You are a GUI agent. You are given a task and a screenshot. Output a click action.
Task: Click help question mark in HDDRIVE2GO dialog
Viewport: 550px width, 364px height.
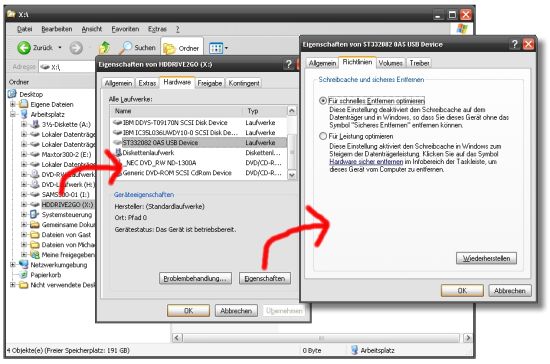tap(288, 65)
